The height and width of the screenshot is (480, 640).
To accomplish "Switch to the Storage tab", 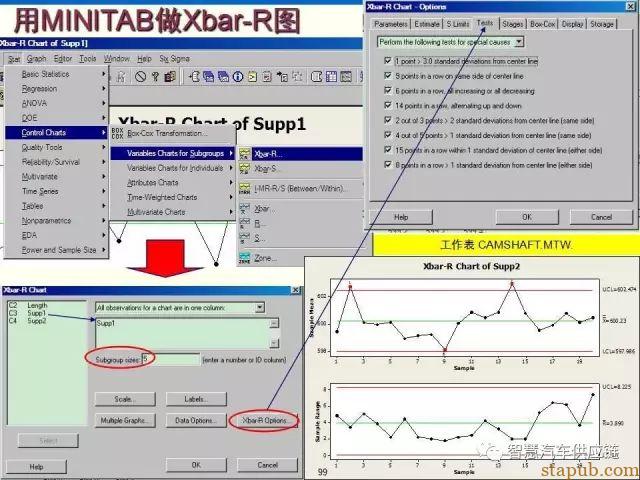I will click(x=602, y=24).
